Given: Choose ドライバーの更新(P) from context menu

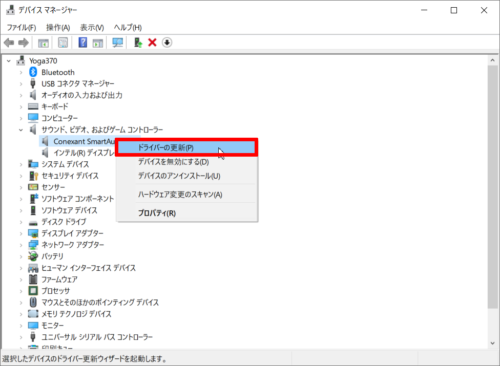Looking at the screenshot, I should point(187,147).
